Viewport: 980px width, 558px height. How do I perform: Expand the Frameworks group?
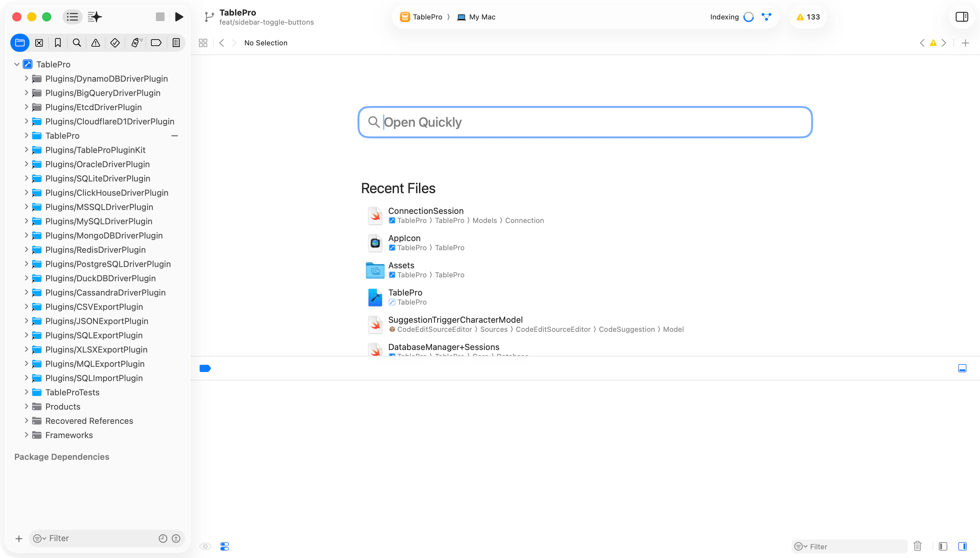(26, 435)
